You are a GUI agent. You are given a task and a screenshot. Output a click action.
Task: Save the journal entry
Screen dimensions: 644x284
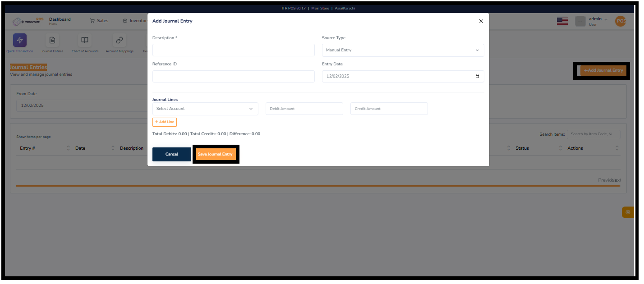point(216,154)
